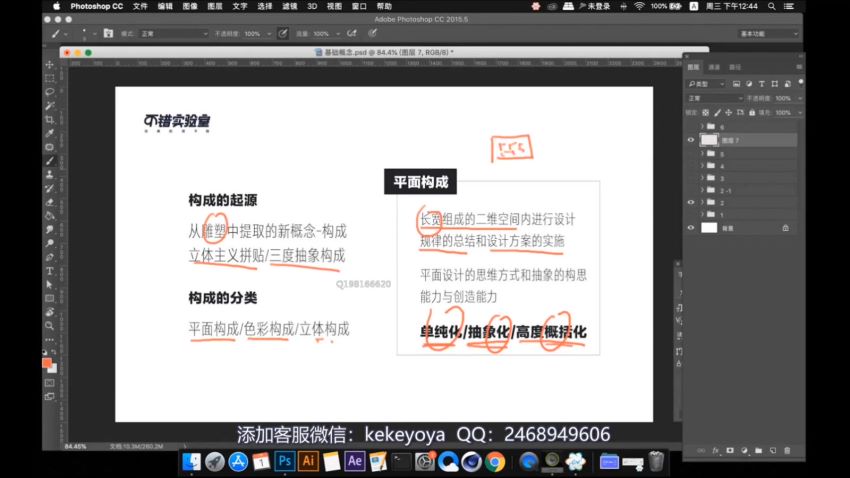The width and height of the screenshot is (850, 478).
Task: Open workspace switcher dropdown
Action: (768, 34)
